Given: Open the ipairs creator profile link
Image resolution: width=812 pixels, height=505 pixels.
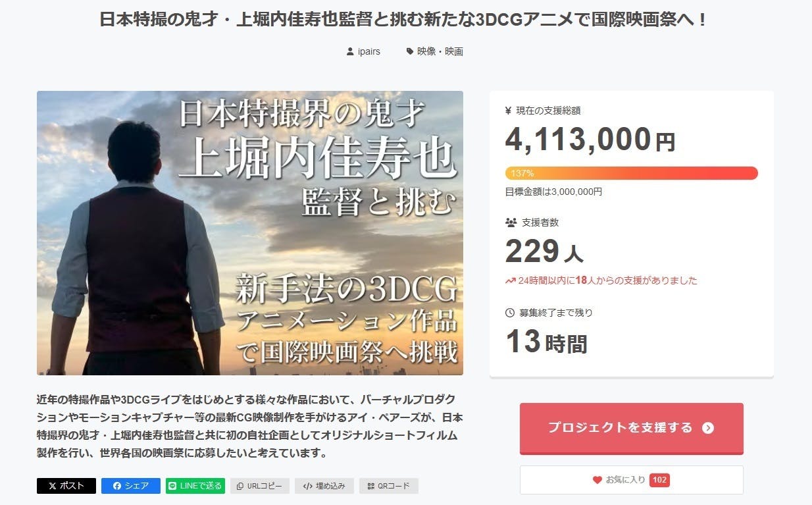Looking at the screenshot, I should pos(368,51).
